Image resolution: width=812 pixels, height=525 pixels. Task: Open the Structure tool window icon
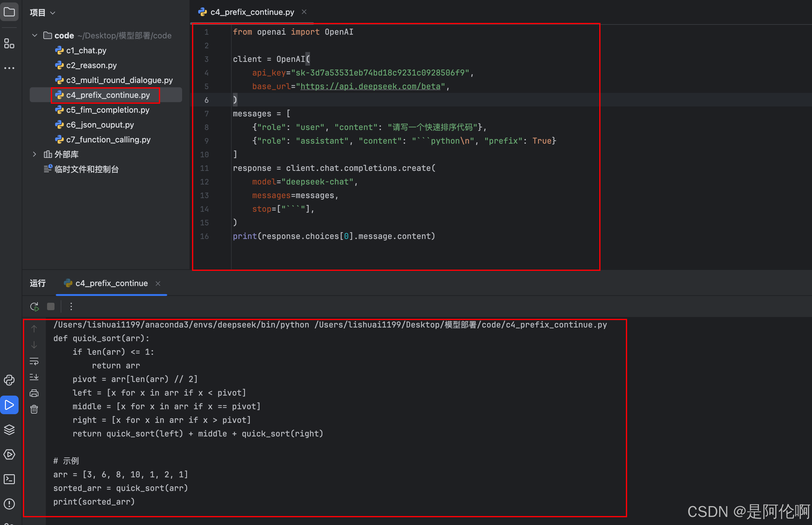9,43
